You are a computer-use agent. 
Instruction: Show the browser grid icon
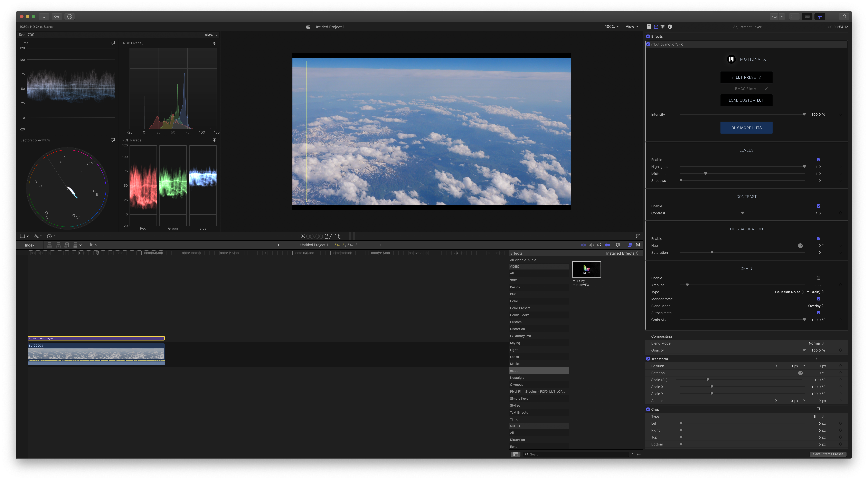click(x=794, y=17)
